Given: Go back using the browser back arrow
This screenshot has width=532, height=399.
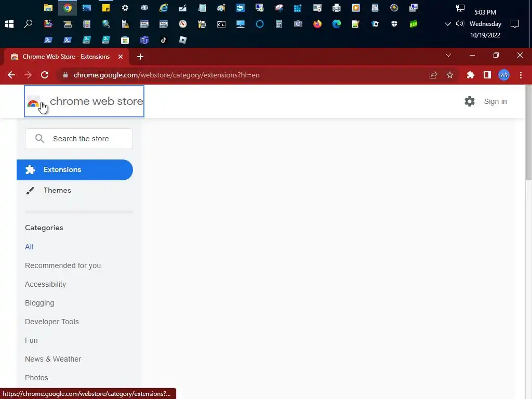Looking at the screenshot, I should click(11, 75).
